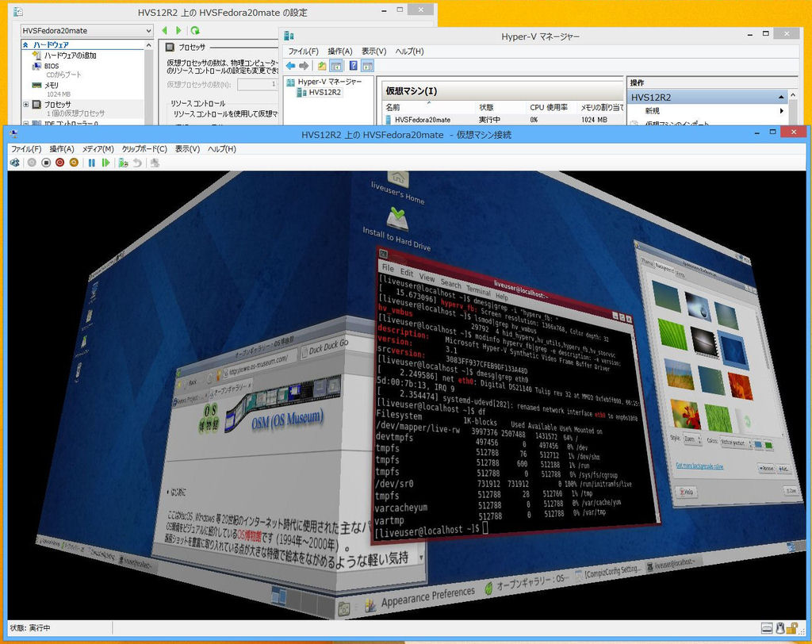Viewport: 812px width, 644px height.
Task: Select green leaf wallpaper thumbnail
Action: coord(672,335)
